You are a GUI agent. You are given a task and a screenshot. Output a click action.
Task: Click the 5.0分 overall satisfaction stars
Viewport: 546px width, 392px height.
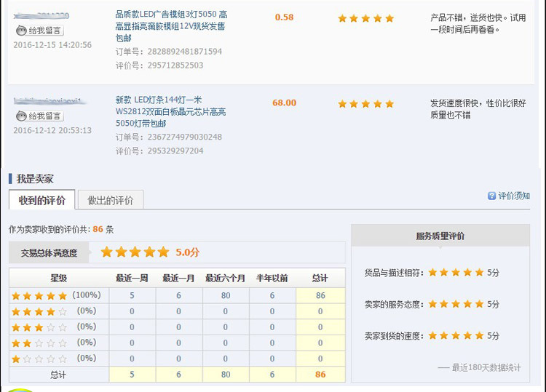[135, 252]
